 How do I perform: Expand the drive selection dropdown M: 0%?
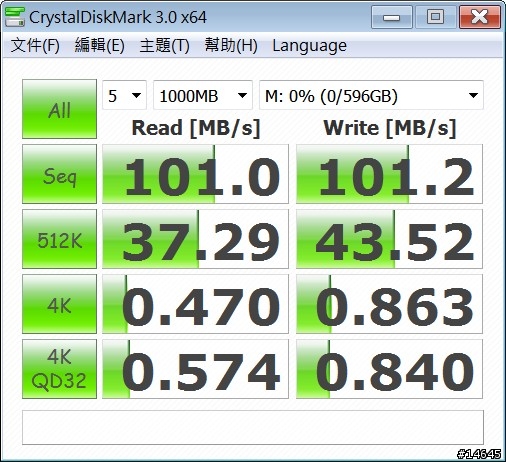371,95
